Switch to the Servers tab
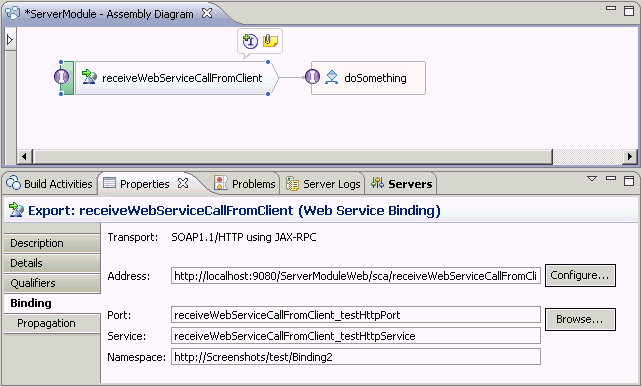The height and width of the screenshot is (387, 642). 401,184
